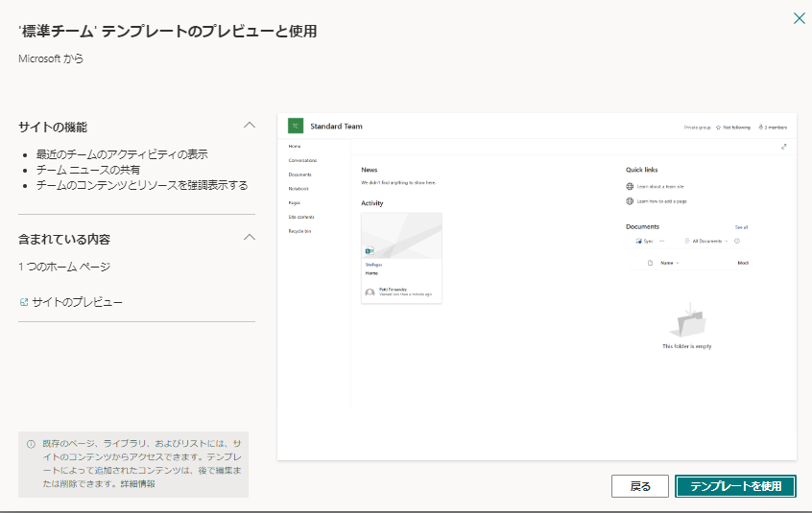Click the News heading in the preview
The image size is (812, 513).
click(370, 170)
